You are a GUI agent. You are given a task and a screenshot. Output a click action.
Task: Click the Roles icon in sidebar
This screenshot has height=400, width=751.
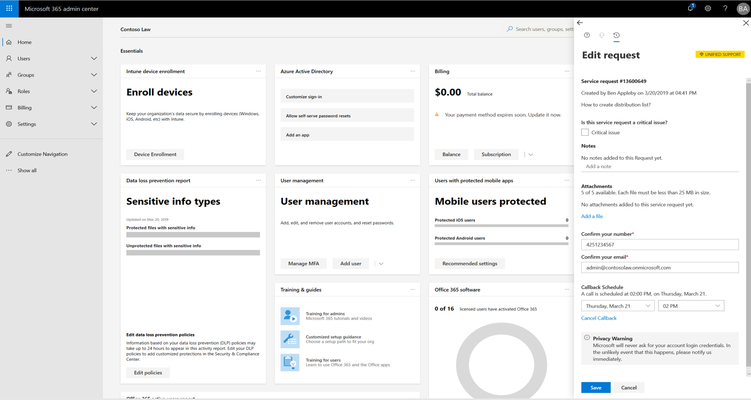[x=9, y=91]
